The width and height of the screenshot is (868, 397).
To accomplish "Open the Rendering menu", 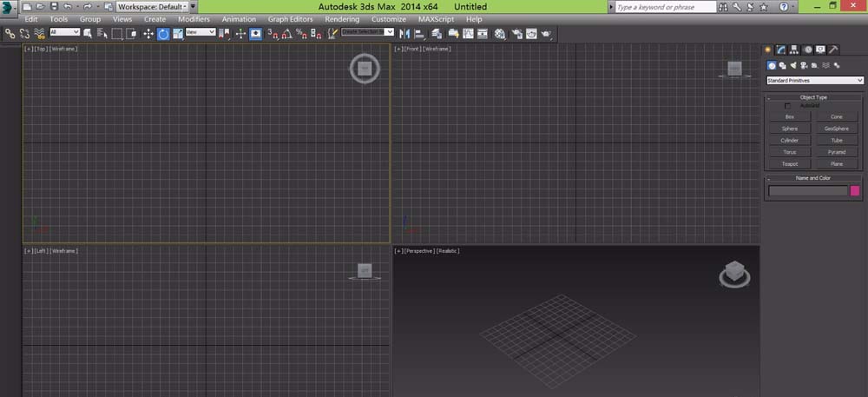I will [x=342, y=18].
